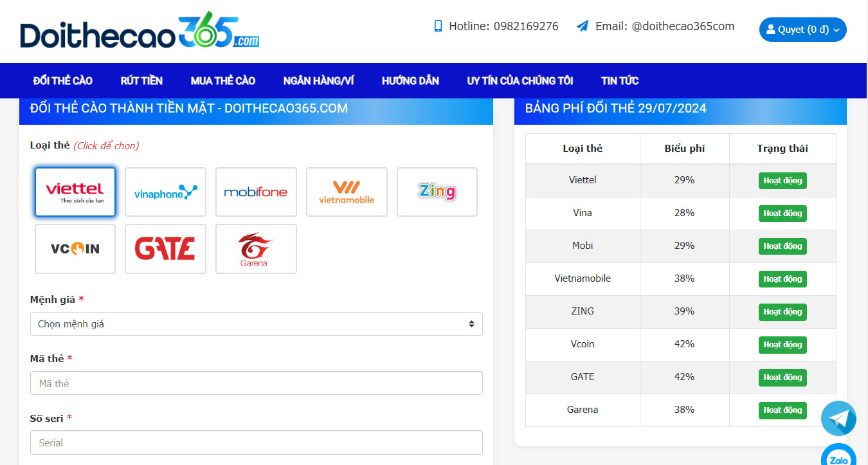Image resolution: width=868 pixels, height=465 pixels.
Task: Open the Chọn mệnh giá dropdown
Action: coord(256,324)
